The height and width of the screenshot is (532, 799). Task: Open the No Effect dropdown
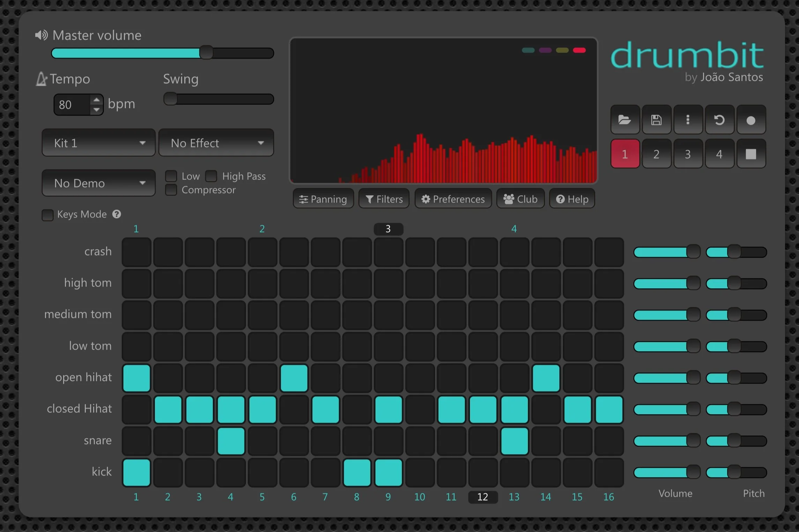(216, 143)
